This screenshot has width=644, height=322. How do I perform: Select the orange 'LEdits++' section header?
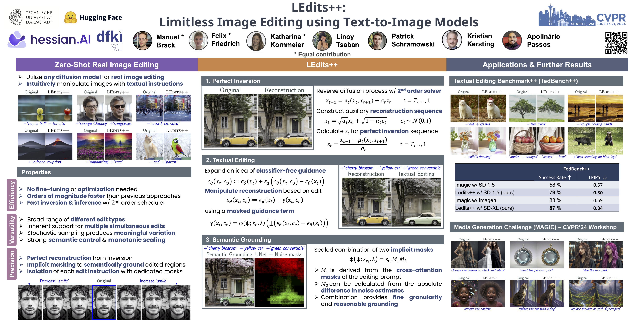(x=322, y=65)
